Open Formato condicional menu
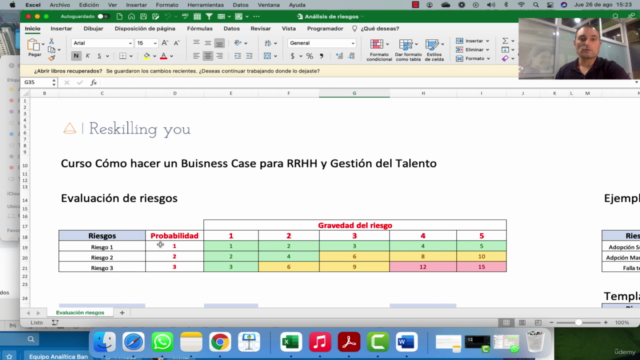The image size is (640, 360). tap(379, 50)
